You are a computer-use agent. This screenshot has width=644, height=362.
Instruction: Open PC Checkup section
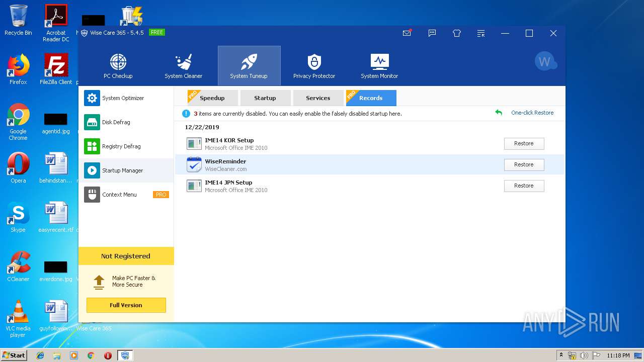(118, 66)
